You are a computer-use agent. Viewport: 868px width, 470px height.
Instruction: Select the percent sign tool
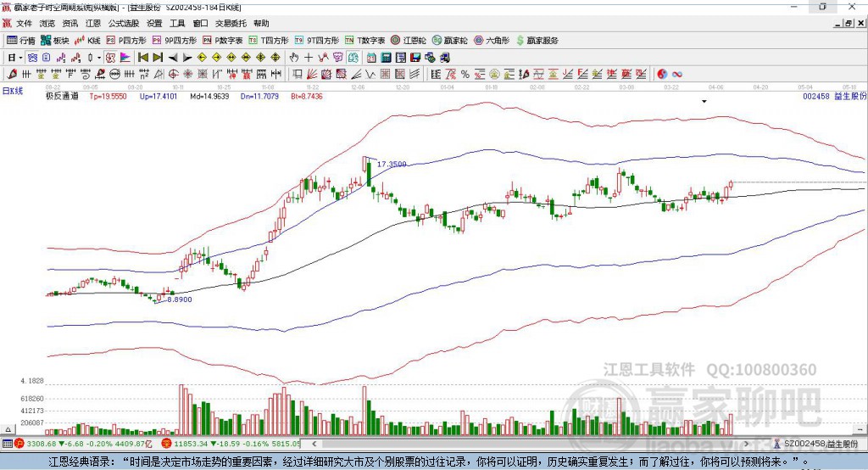465,75
